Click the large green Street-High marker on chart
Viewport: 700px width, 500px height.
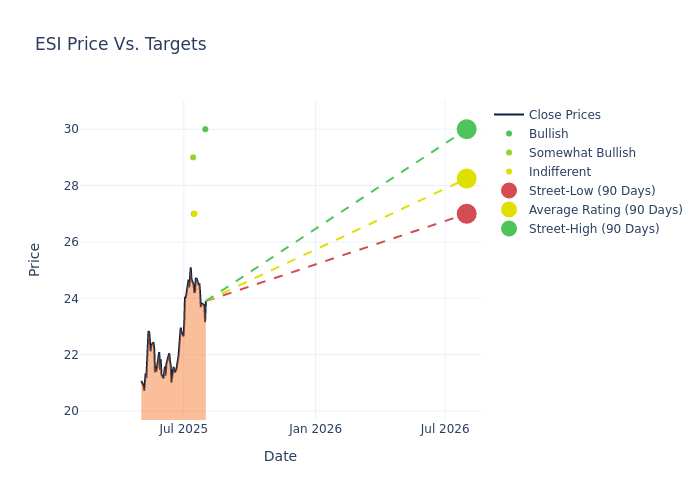coord(467,129)
